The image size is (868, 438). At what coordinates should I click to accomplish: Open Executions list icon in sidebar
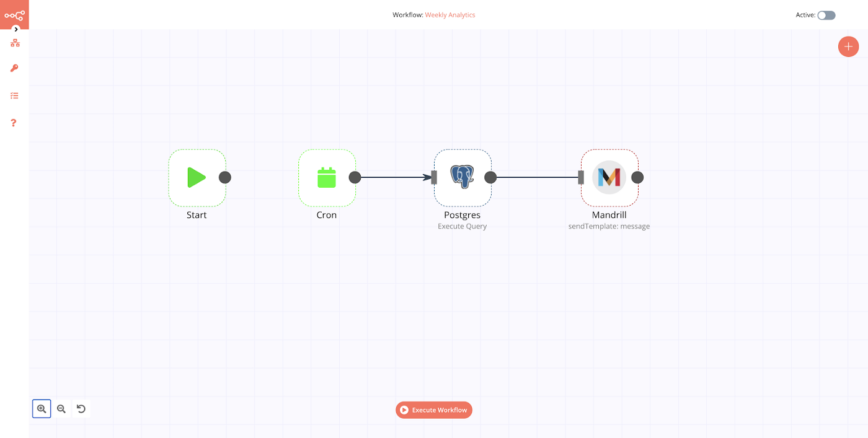[x=14, y=96]
